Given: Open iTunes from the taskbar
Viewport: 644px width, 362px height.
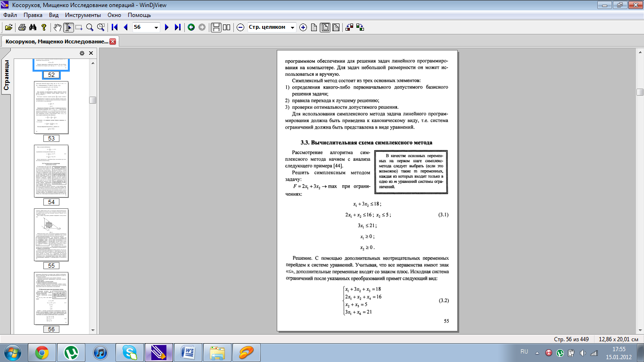Looking at the screenshot, I should 100,352.
